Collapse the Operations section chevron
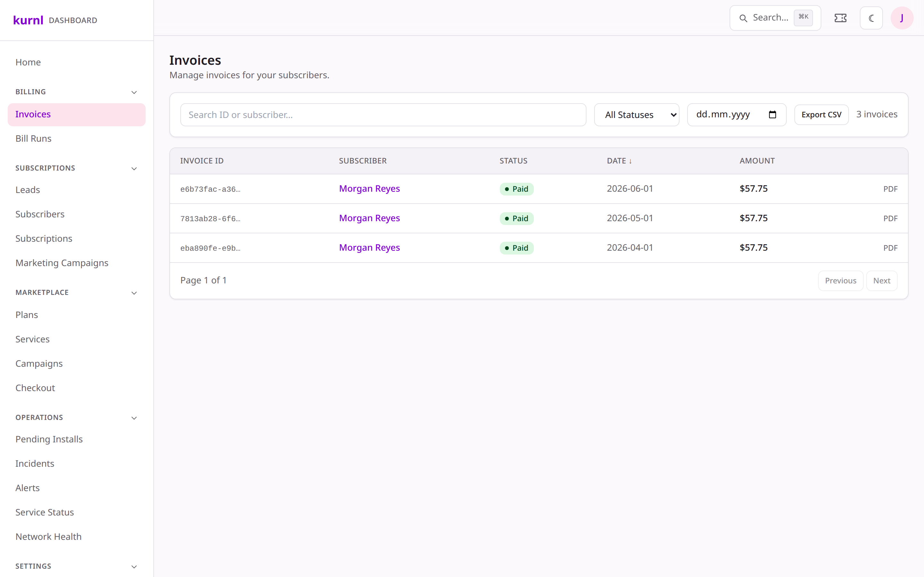The width and height of the screenshot is (924, 577). click(x=134, y=418)
